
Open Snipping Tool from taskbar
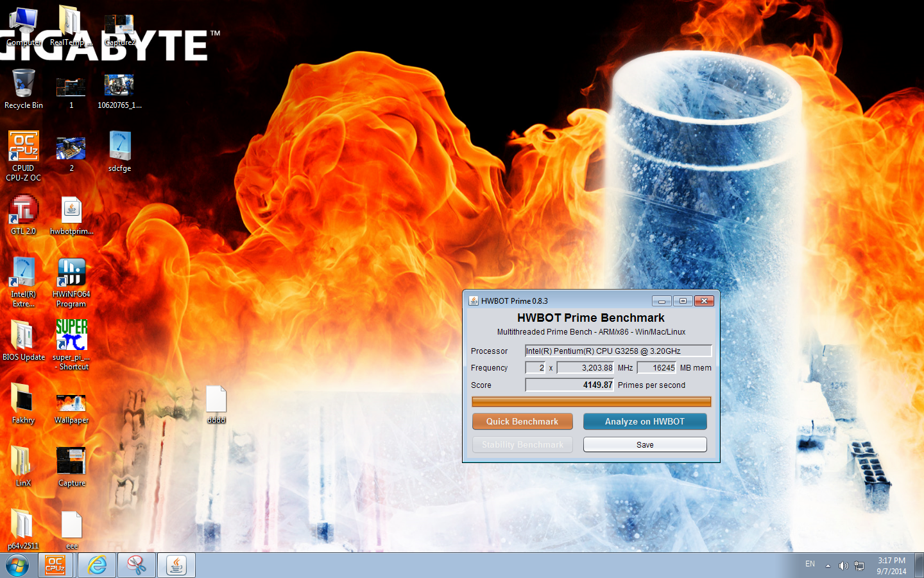click(137, 566)
